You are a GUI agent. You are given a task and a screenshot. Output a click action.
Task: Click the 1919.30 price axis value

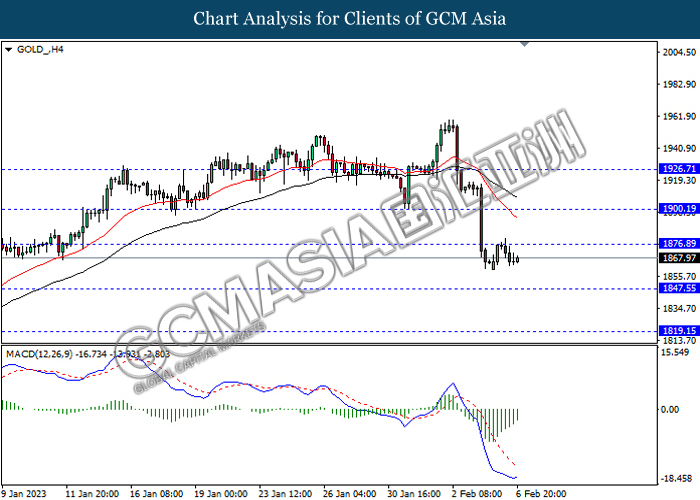(679, 180)
